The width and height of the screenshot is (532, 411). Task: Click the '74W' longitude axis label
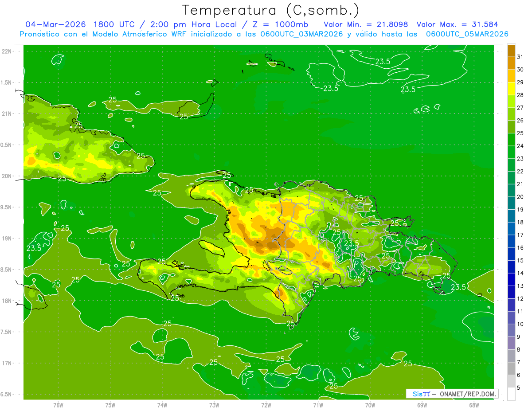pos(162,405)
